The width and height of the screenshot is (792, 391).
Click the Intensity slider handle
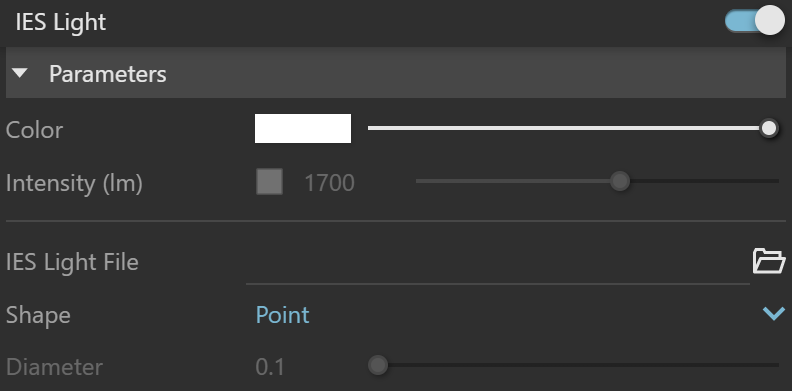tap(620, 181)
